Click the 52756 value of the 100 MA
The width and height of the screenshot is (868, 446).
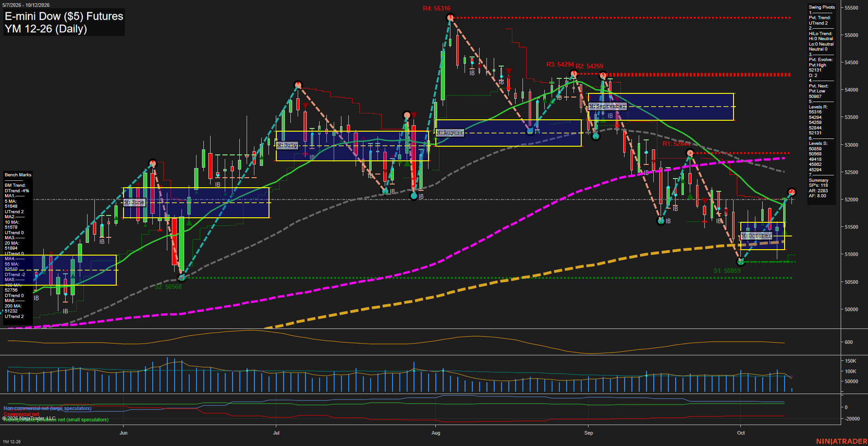(x=11, y=290)
